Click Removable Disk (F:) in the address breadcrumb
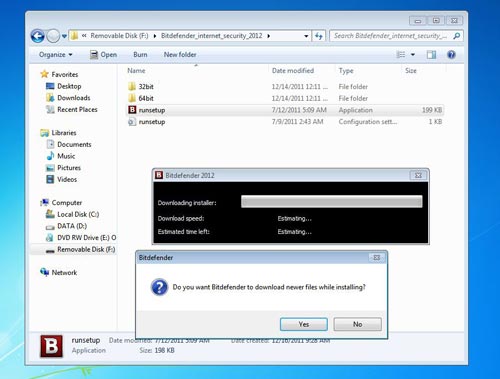 (119, 36)
